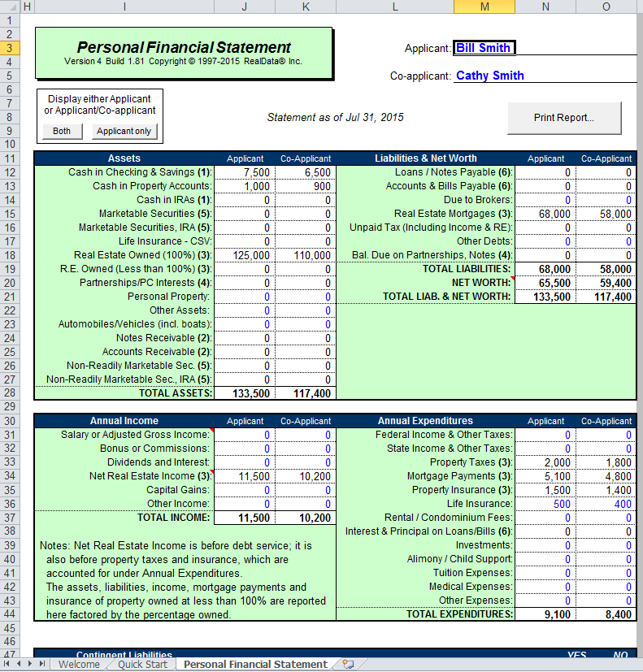The image size is (643, 672).
Task: Select Applicant Life Insurance expenditure cell 500
Action: click(545, 504)
